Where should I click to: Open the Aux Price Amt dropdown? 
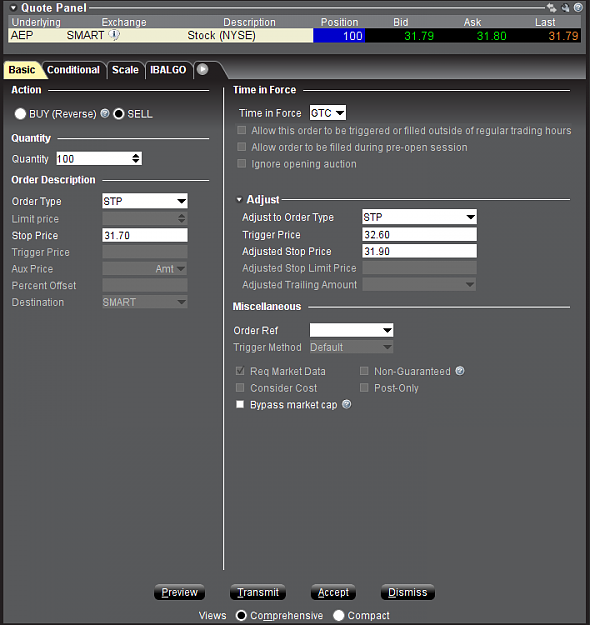point(145,268)
